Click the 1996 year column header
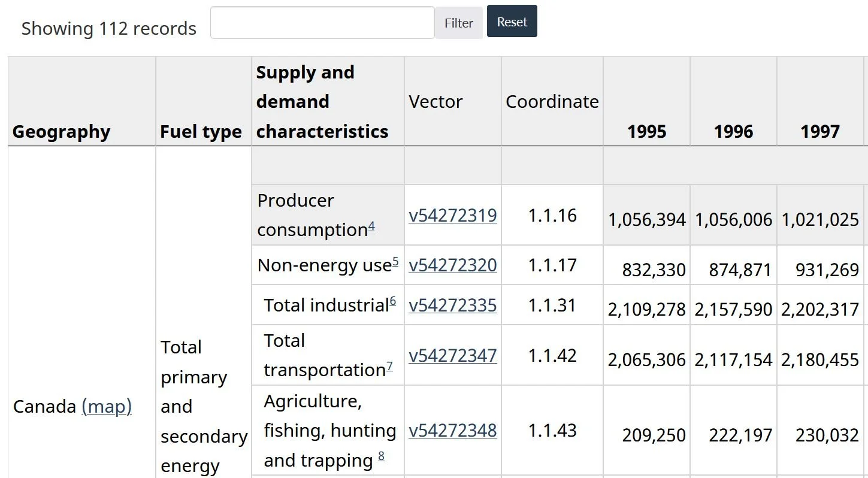This screenshot has height=478, width=868. (x=733, y=132)
